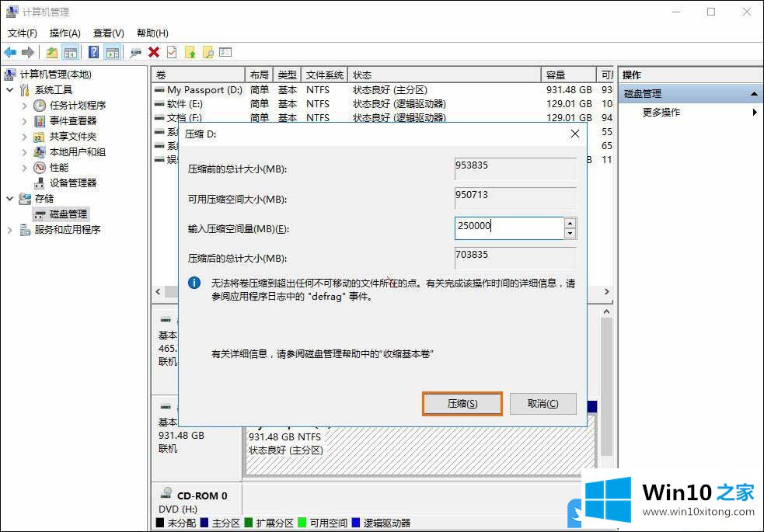Open 本地用户和组 tree item
764x532 pixels.
[x=78, y=152]
